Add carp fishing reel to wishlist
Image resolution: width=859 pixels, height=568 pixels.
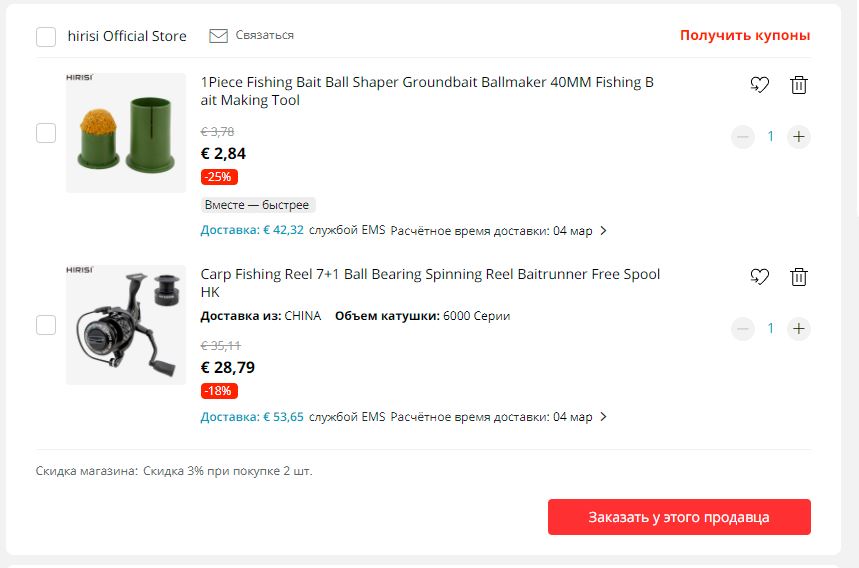click(x=760, y=277)
